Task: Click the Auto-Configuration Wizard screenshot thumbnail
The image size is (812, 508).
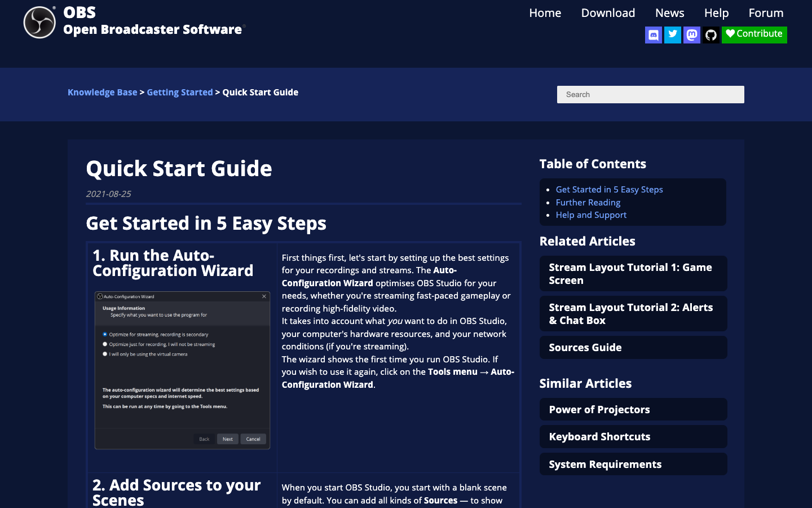Action: (182, 370)
